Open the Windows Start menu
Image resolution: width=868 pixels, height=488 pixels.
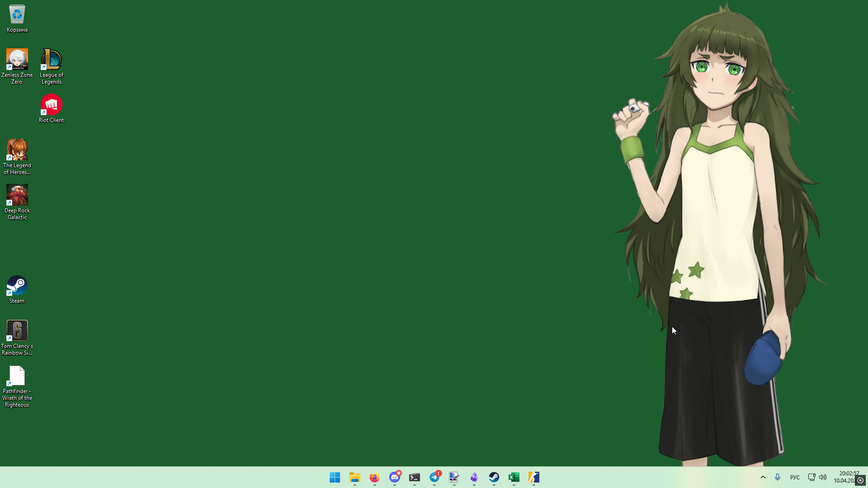(335, 477)
